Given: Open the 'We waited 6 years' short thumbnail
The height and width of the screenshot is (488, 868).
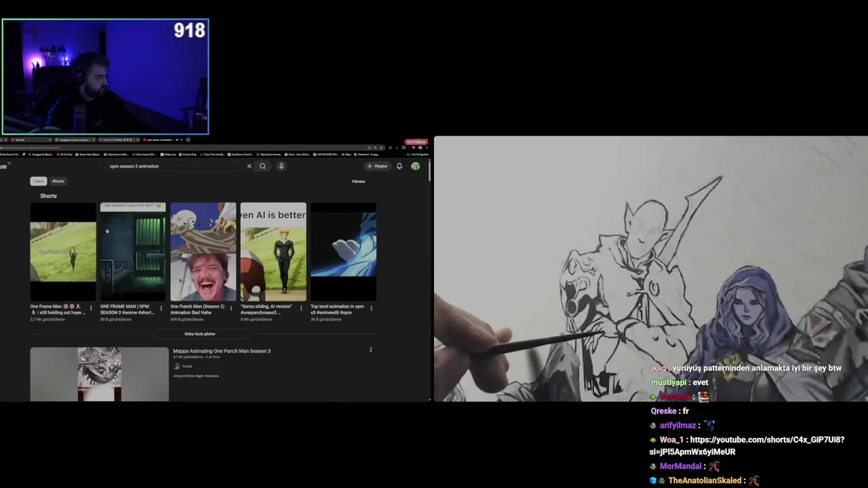Looking at the screenshot, I should (x=133, y=251).
